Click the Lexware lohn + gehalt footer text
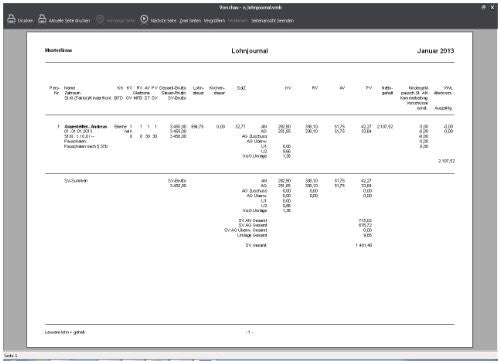500x361 pixels. [65, 332]
